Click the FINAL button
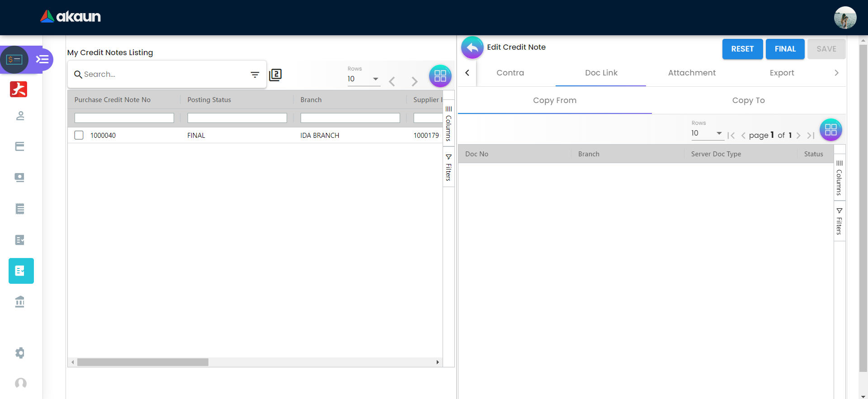 [785, 49]
